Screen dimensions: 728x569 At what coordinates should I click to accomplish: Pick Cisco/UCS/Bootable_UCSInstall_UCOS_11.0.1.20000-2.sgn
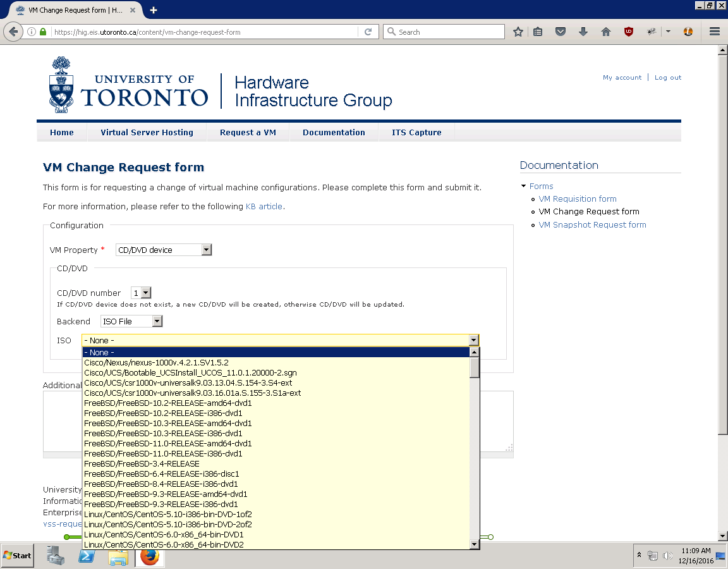point(276,373)
